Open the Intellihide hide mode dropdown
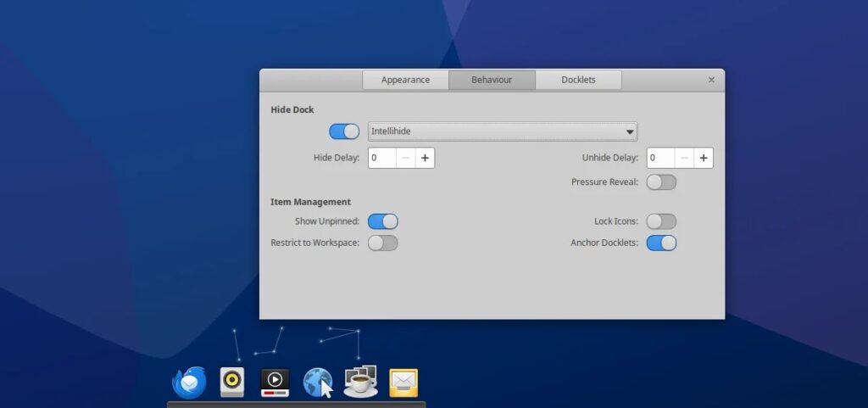This screenshot has height=408, width=868. (503, 131)
